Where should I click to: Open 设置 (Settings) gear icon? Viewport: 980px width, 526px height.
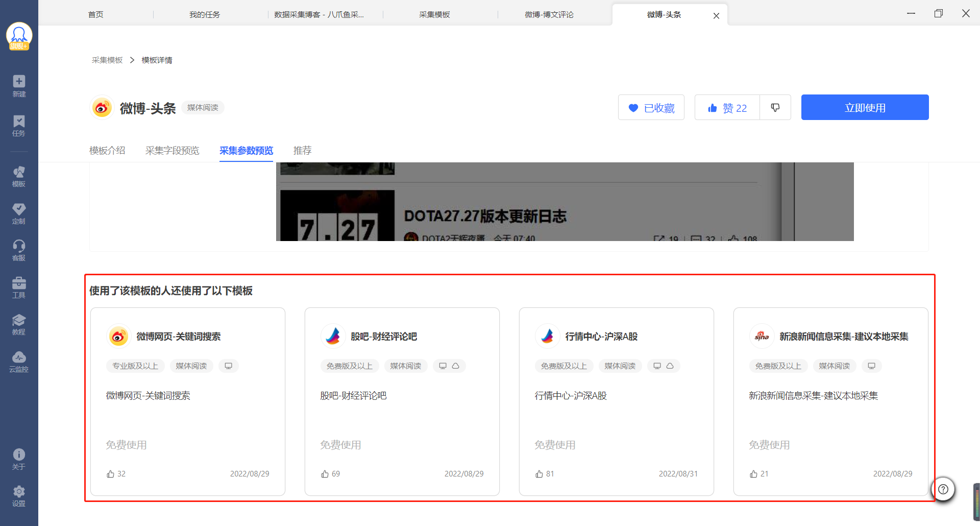[19, 496]
